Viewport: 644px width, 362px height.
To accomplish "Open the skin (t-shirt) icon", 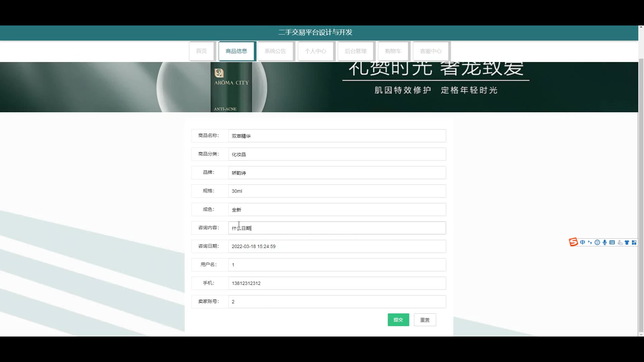I will [627, 242].
